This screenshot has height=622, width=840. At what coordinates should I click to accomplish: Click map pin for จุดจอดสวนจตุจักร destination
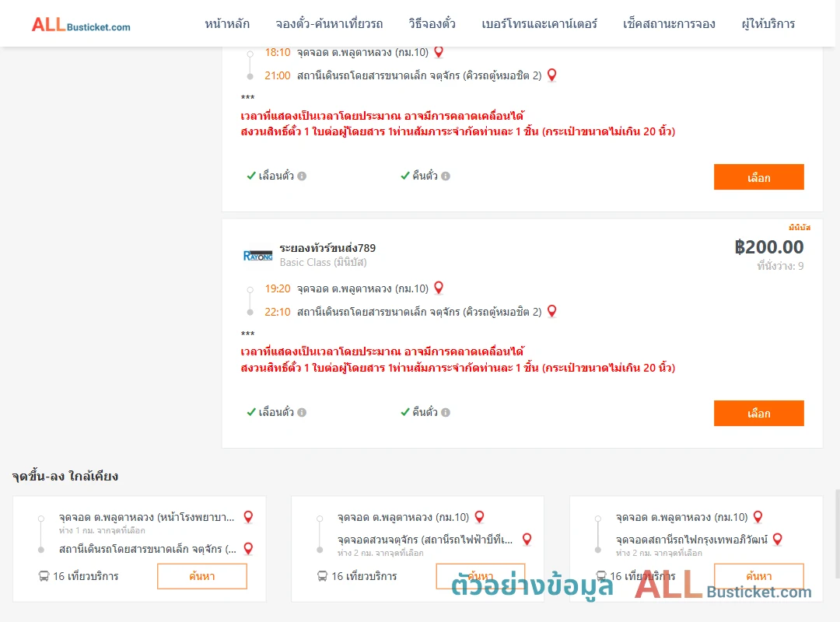[x=527, y=540]
